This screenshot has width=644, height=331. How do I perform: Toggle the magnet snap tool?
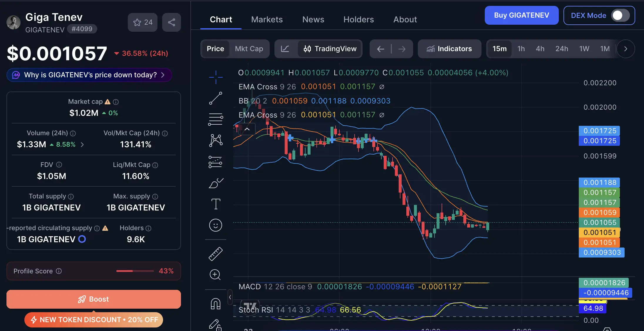click(216, 304)
